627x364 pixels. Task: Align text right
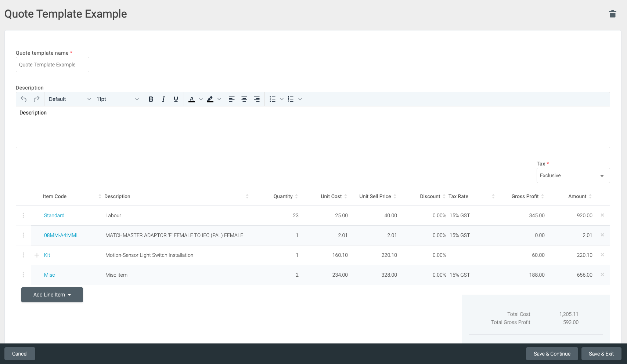click(257, 99)
